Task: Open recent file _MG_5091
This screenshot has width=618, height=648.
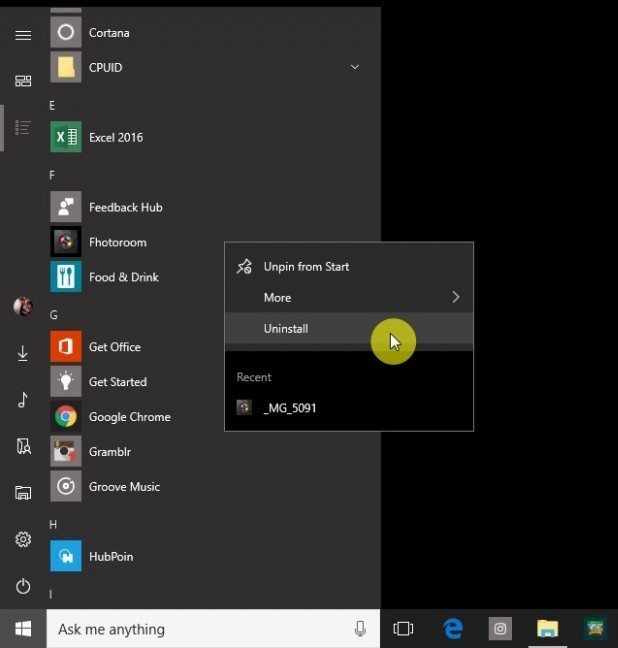Action: click(x=290, y=408)
